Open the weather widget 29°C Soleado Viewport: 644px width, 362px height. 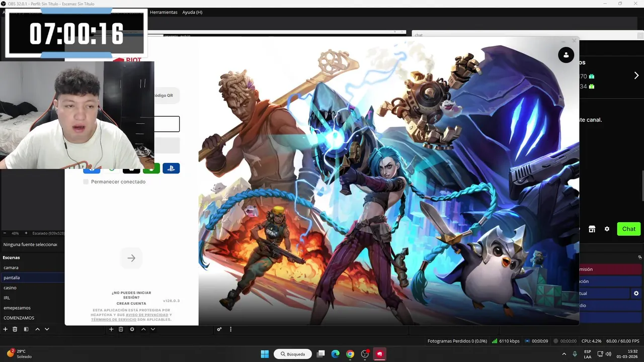point(19,354)
